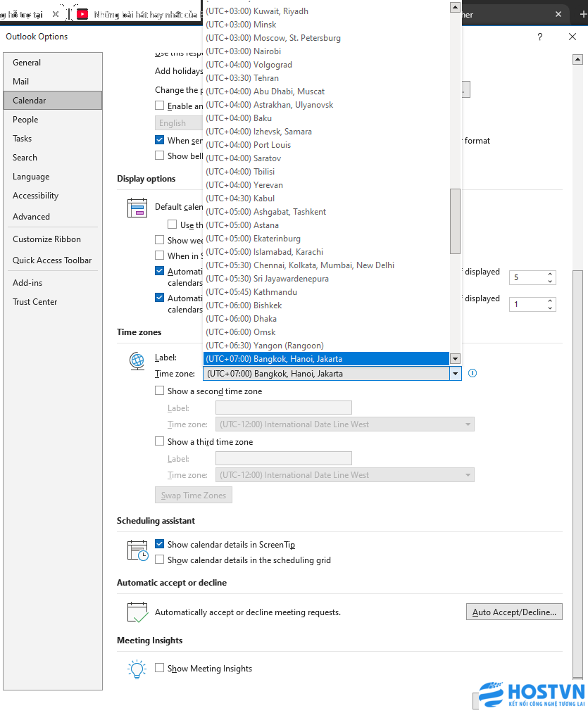
Task: Click the second time zone Label field
Action: [284, 408]
